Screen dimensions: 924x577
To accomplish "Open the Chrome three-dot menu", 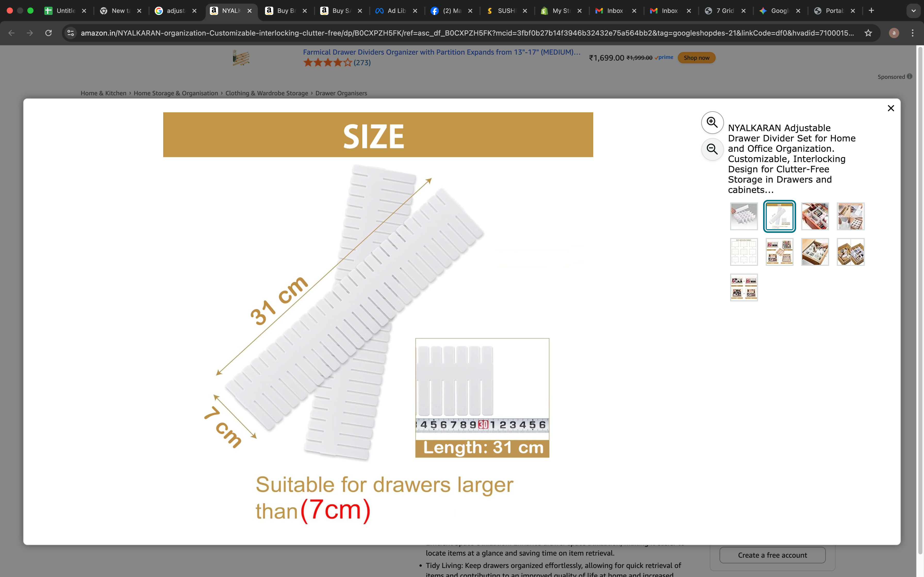I will [913, 33].
